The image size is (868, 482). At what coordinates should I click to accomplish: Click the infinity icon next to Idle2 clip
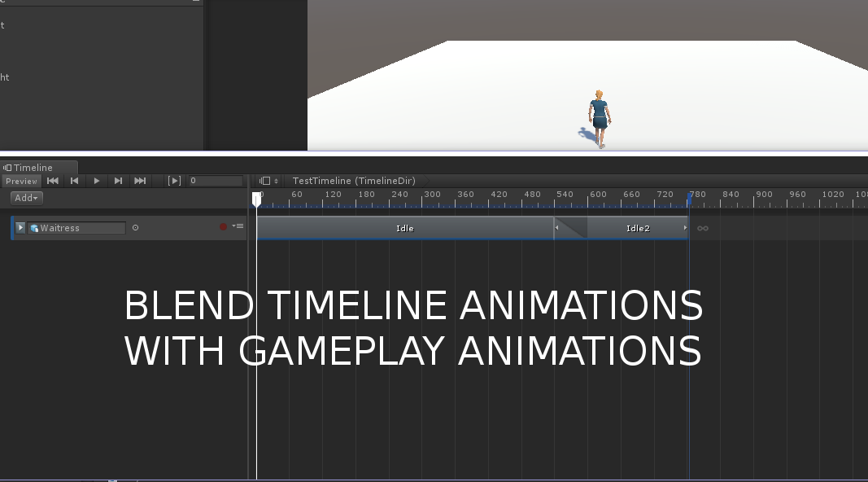pyautogui.click(x=702, y=228)
